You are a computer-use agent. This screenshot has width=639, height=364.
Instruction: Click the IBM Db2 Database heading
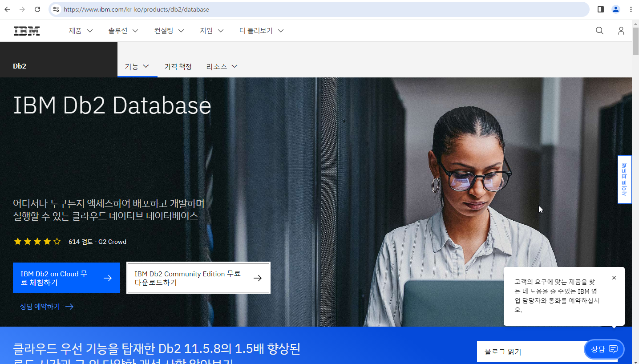[x=112, y=105]
